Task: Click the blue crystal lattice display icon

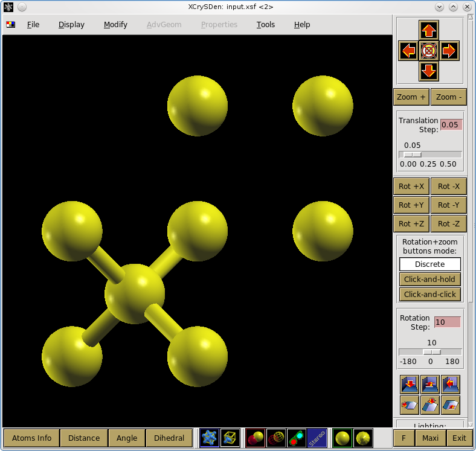Action: 210,438
